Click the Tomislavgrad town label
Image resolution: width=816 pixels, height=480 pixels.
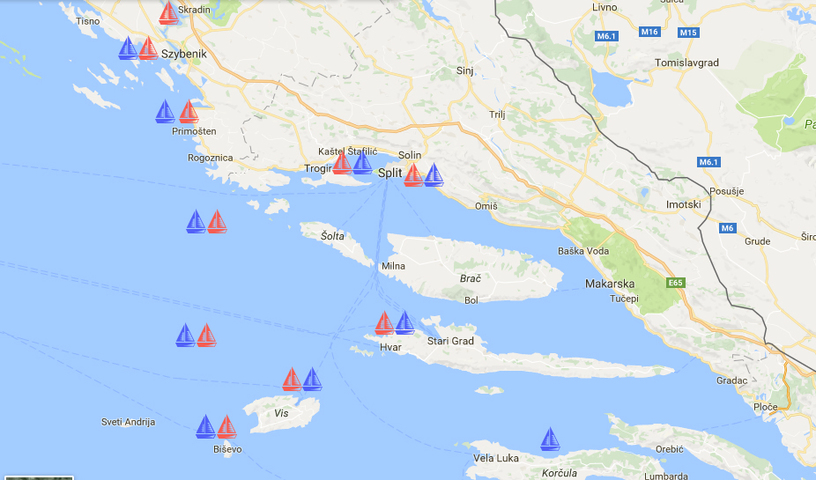tap(687, 63)
